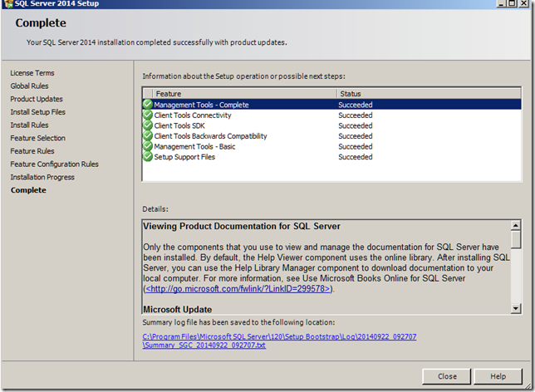The image size is (535, 392).
Task: Click the License Terms step
Action: pyautogui.click(x=32, y=73)
